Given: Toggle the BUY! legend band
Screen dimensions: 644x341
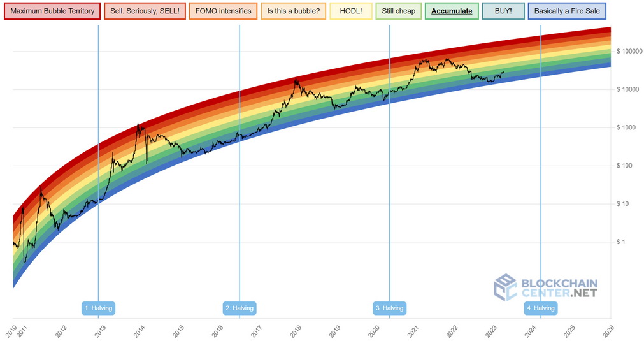Looking at the screenshot, I should click(503, 11).
